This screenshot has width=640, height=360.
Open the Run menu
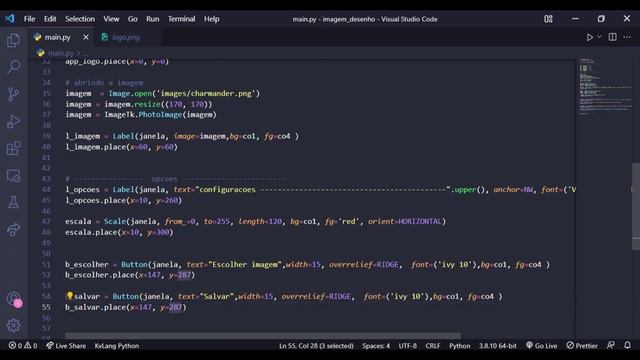click(153, 19)
